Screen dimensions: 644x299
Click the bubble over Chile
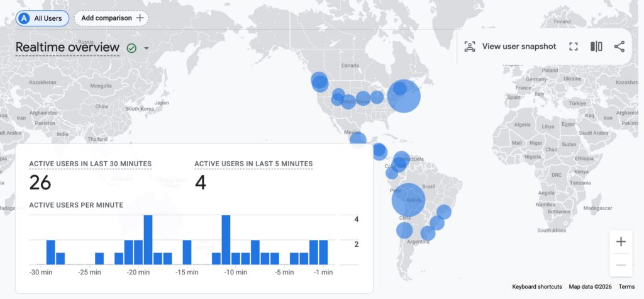coord(404,230)
